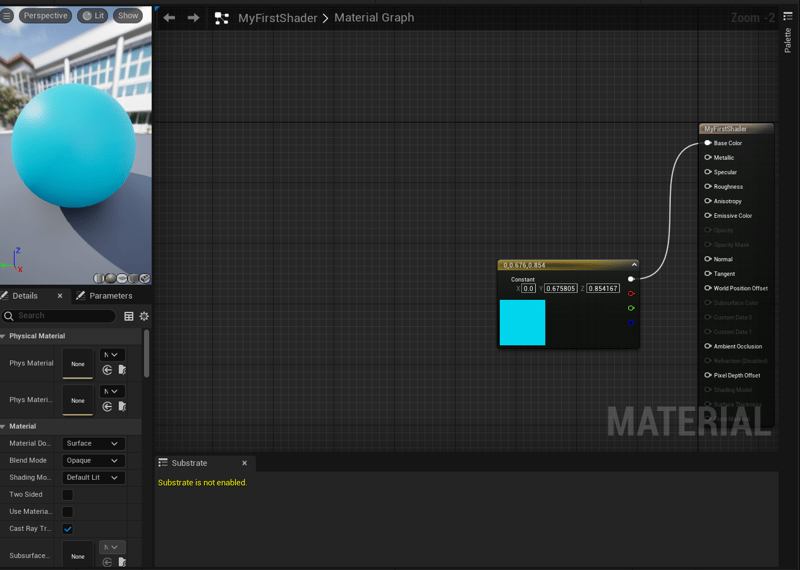Uncheck the Cast Ray Traced Shadows checkbox
800x570 pixels.
point(68,529)
